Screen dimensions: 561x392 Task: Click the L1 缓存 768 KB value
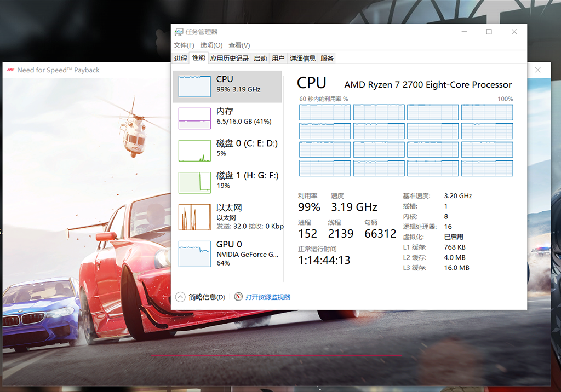455,247
